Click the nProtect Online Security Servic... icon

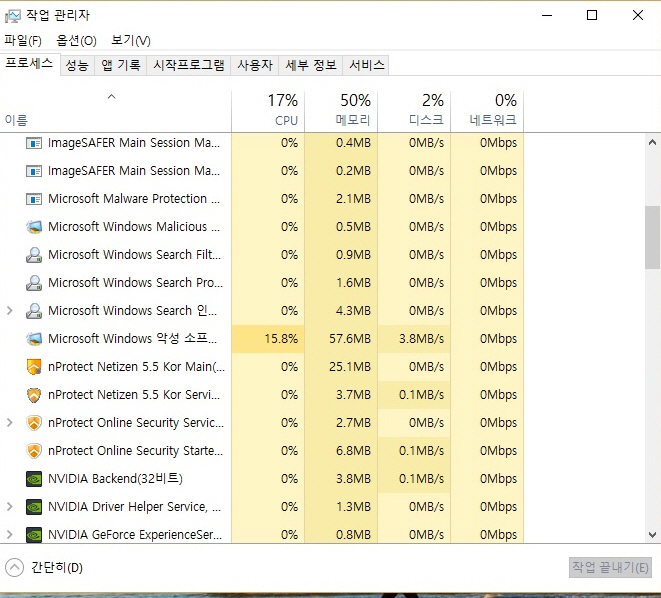coord(34,423)
